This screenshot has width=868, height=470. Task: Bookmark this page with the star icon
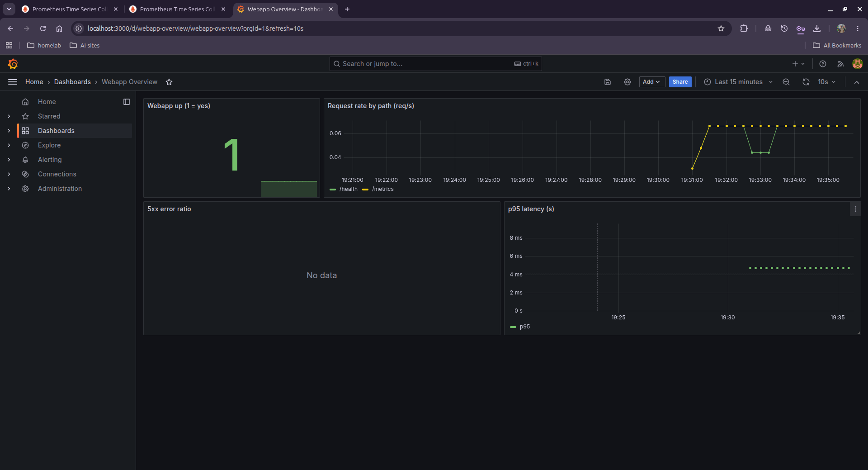coord(721,28)
